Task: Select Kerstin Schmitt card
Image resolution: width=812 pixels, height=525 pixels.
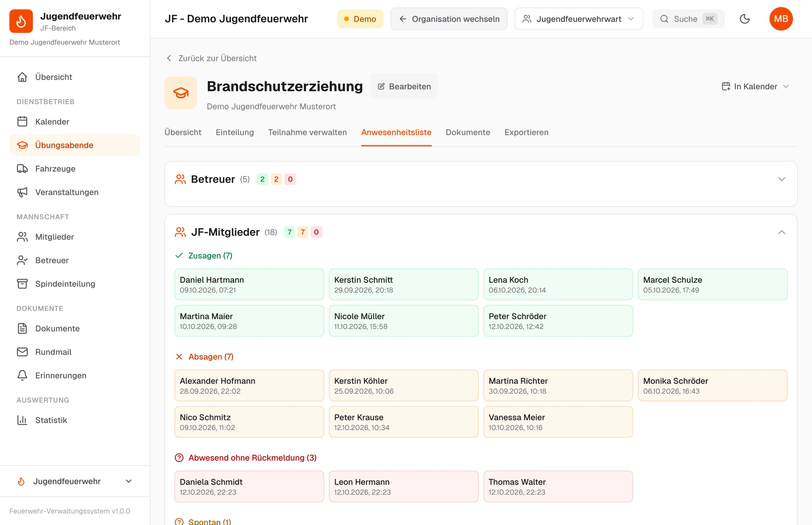Action: point(403,284)
